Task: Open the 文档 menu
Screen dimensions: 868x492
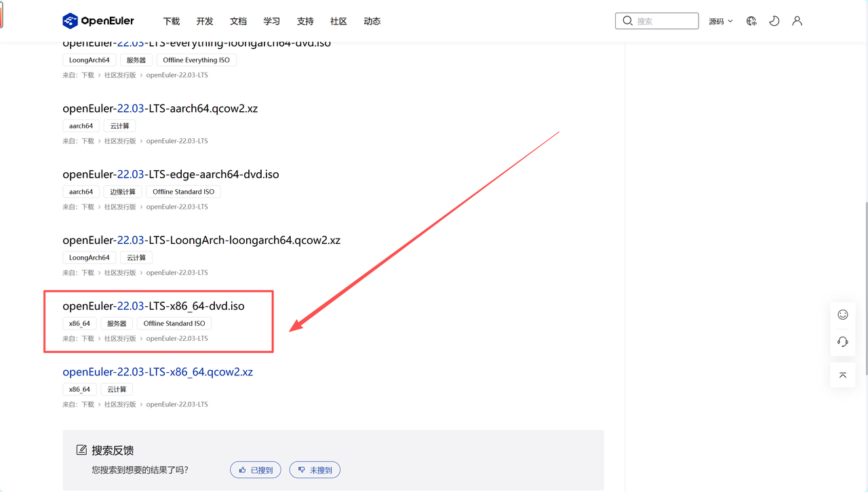Action: (x=239, y=21)
